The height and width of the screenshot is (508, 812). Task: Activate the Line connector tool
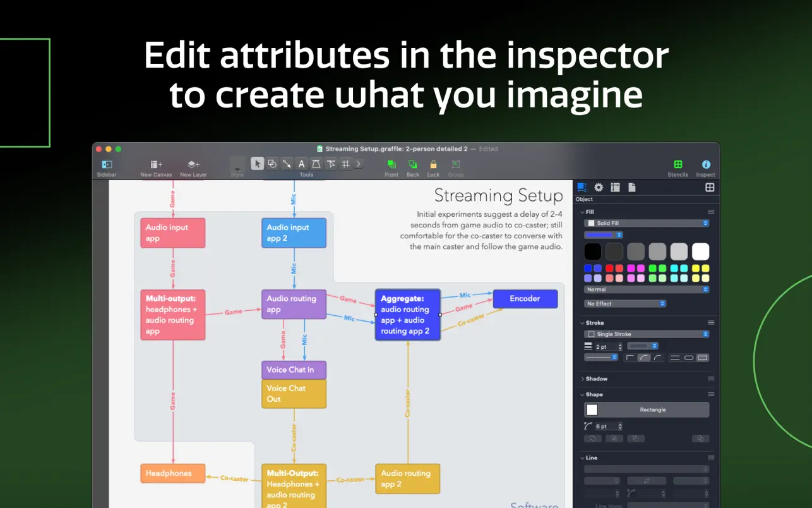287,164
